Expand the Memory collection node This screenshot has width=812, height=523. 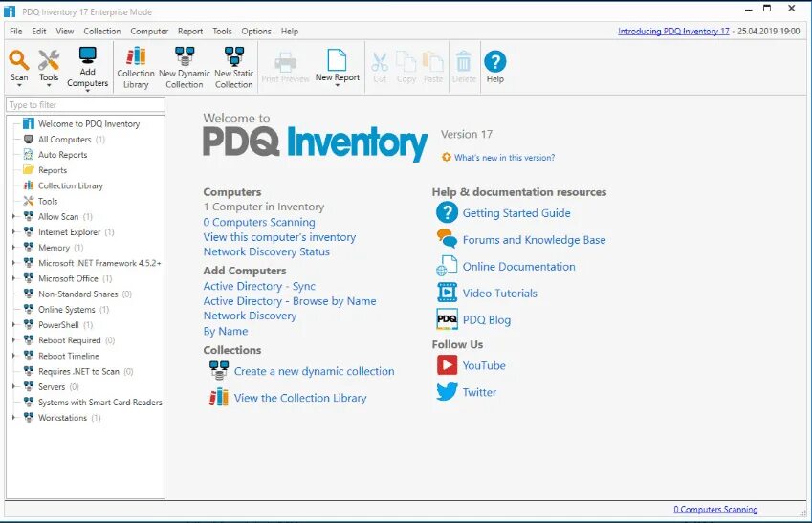[x=13, y=248]
